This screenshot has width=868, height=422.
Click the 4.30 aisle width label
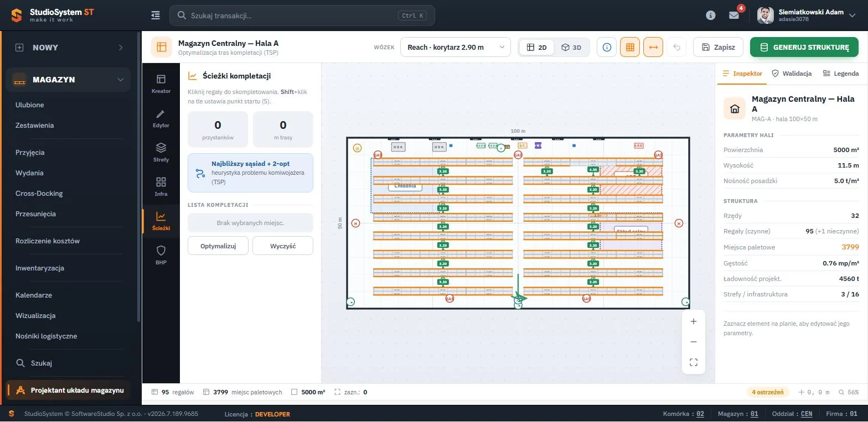(593, 170)
